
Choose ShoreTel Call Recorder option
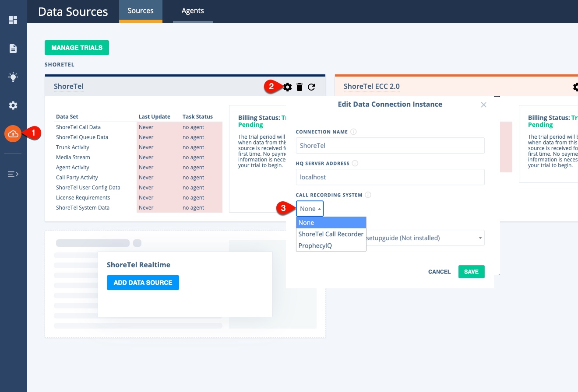pos(331,234)
